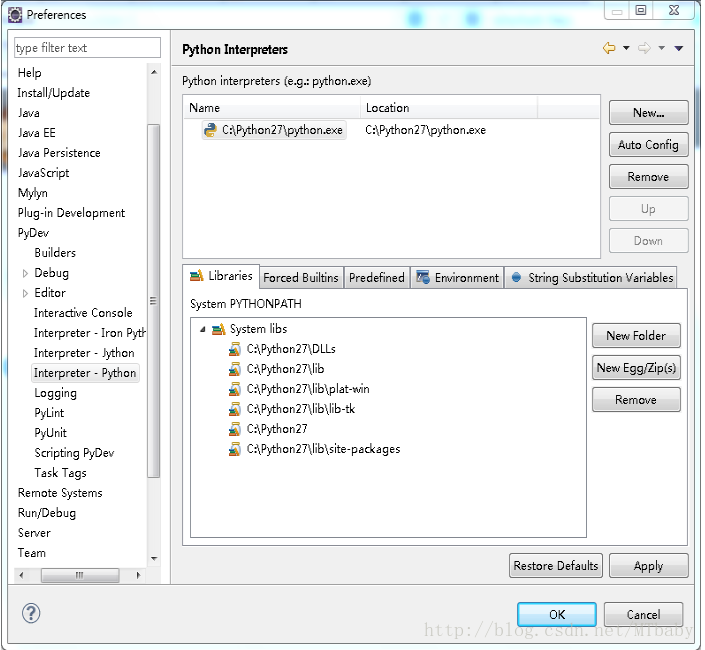This screenshot has width=705, height=650.
Task: Click the help question mark icon
Action: tap(30, 614)
